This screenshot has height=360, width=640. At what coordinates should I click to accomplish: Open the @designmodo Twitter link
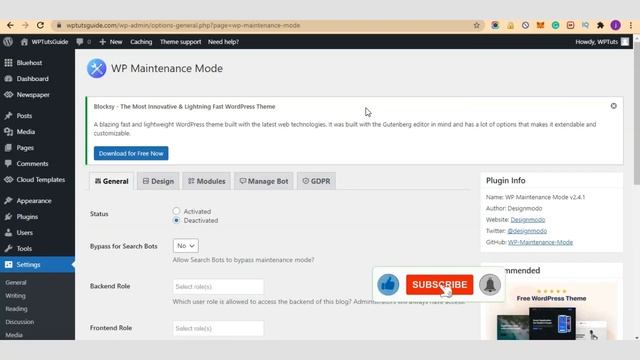point(527,231)
